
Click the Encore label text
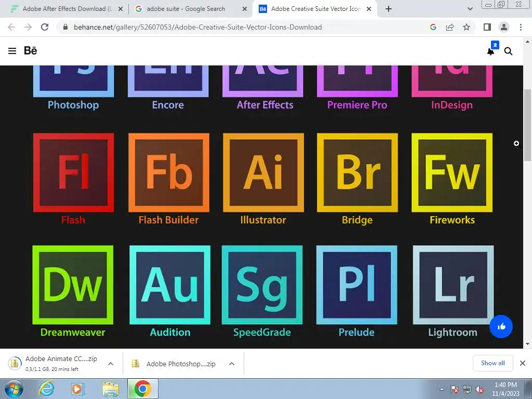168,105
